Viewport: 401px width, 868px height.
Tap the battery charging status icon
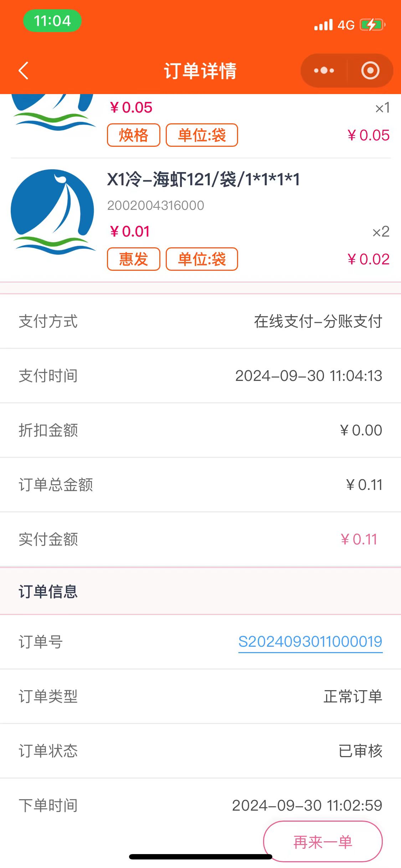[x=372, y=25]
